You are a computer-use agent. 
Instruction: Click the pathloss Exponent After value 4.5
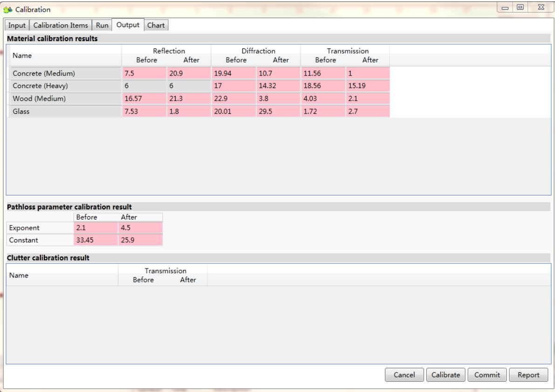[x=140, y=228]
